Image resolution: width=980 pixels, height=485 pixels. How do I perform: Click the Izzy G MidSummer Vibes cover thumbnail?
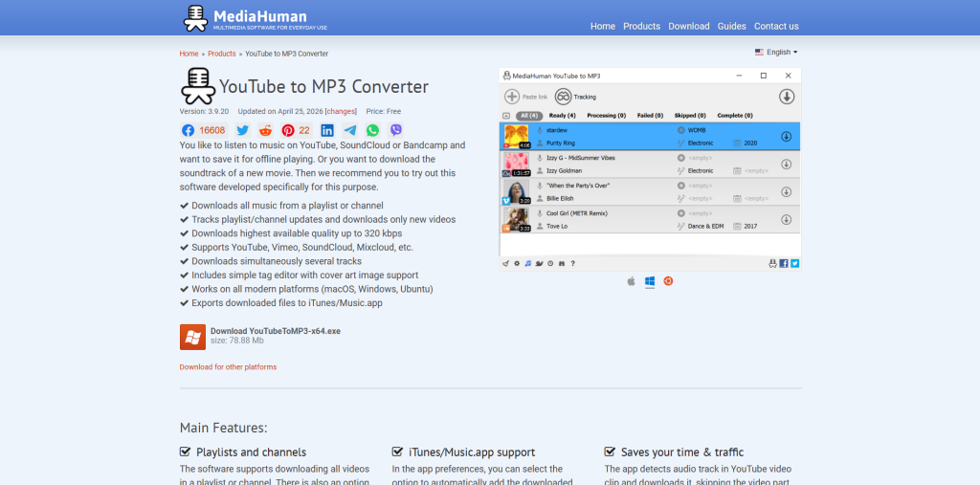pos(516,165)
